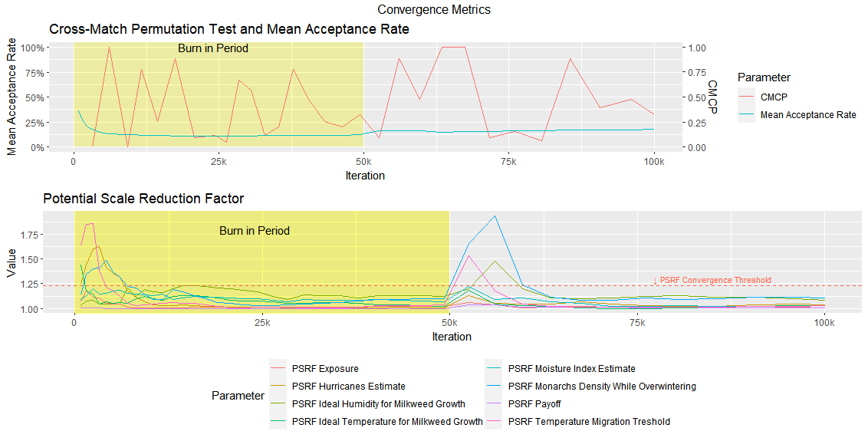Viewport: 868px width, 441px height.
Task: Click the 'CMCP' legend label text
Action: pos(774,97)
